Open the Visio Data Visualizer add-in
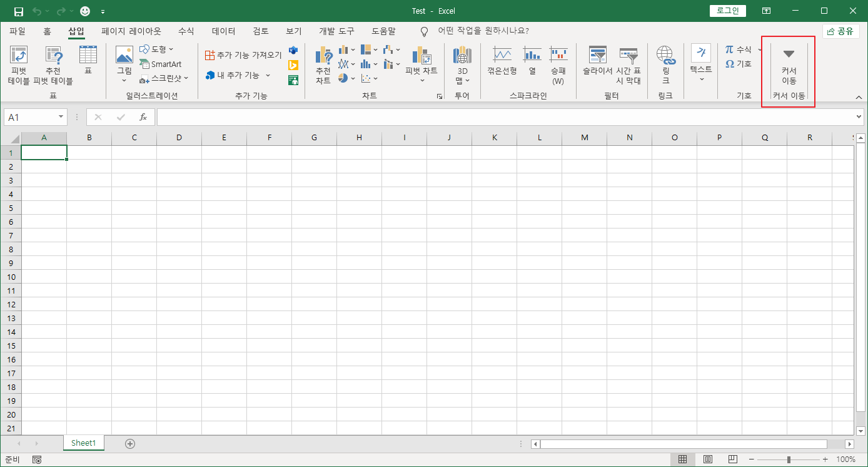Image resolution: width=868 pixels, height=467 pixels. tap(293, 50)
